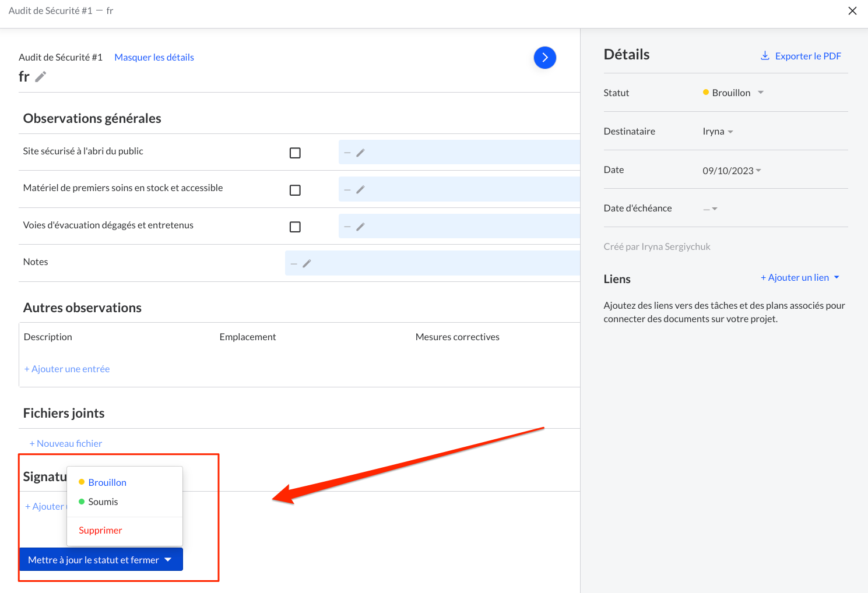Edit comment pencil for Matériel de premiers soins
The width and height of the screenshot is (868, 593).
tap(360, 190)
